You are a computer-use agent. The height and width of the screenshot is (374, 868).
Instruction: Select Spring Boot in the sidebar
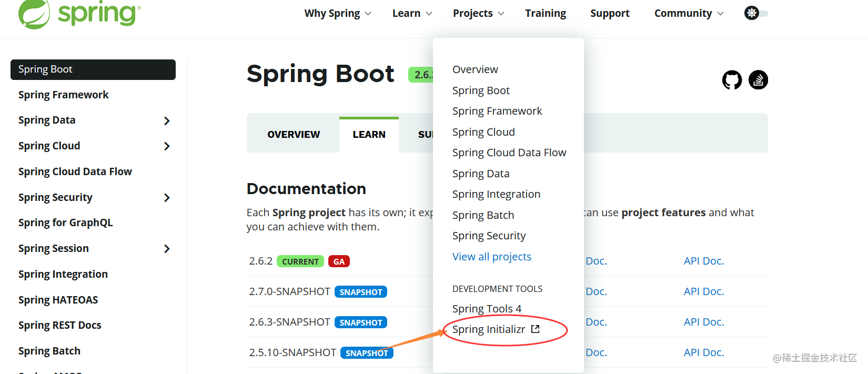[x=93, y=69]
